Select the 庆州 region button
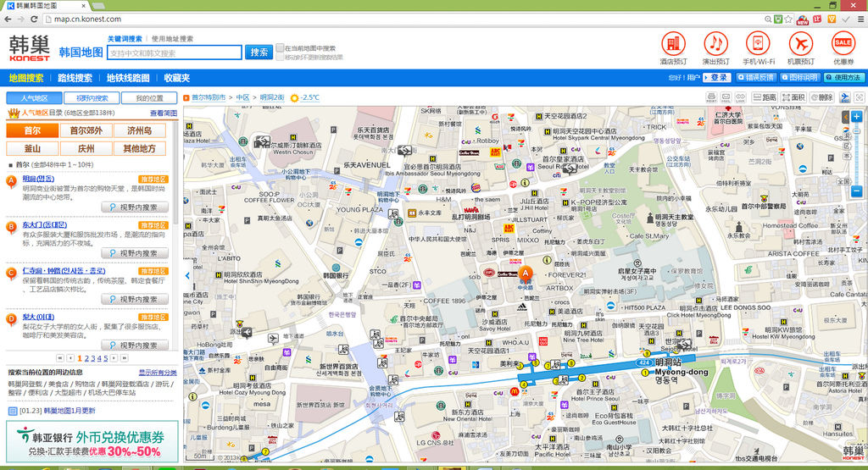868x470 pixels. 86,149
